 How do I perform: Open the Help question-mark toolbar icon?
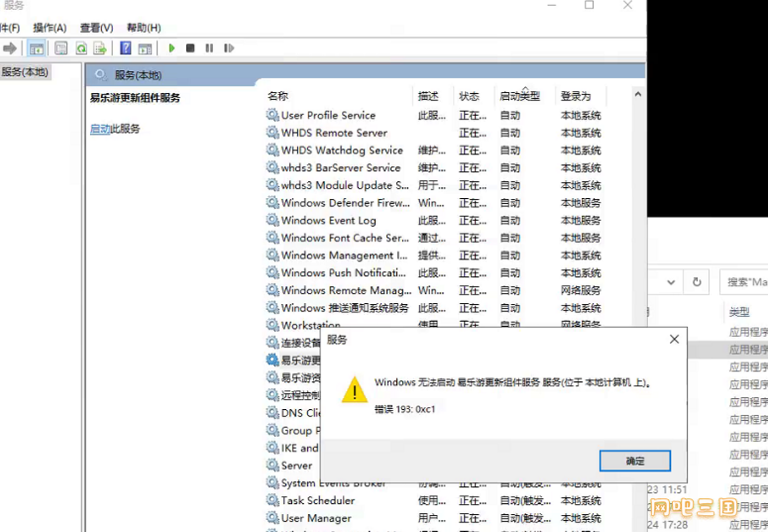[126, 48]
